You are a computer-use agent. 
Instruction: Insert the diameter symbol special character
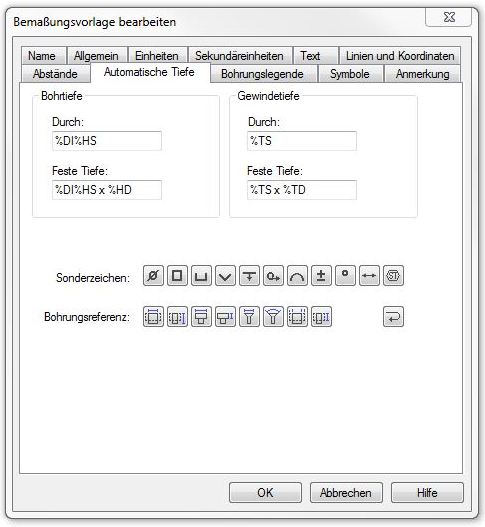[x=153, y=276]
